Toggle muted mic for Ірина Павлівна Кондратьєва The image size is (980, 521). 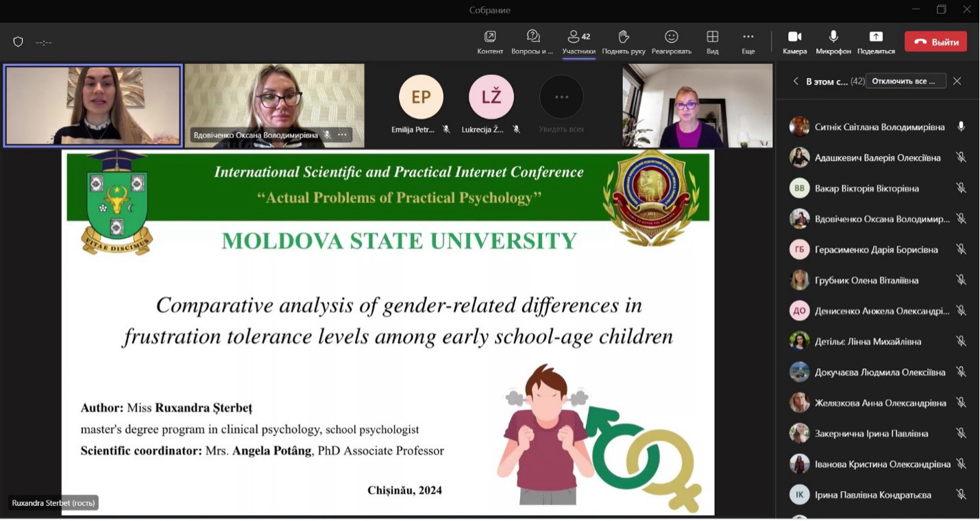click(961, 494)
